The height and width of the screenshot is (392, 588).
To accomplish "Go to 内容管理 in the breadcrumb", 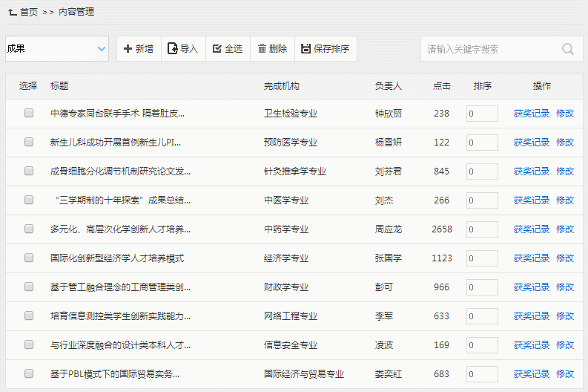I will 76,13.
